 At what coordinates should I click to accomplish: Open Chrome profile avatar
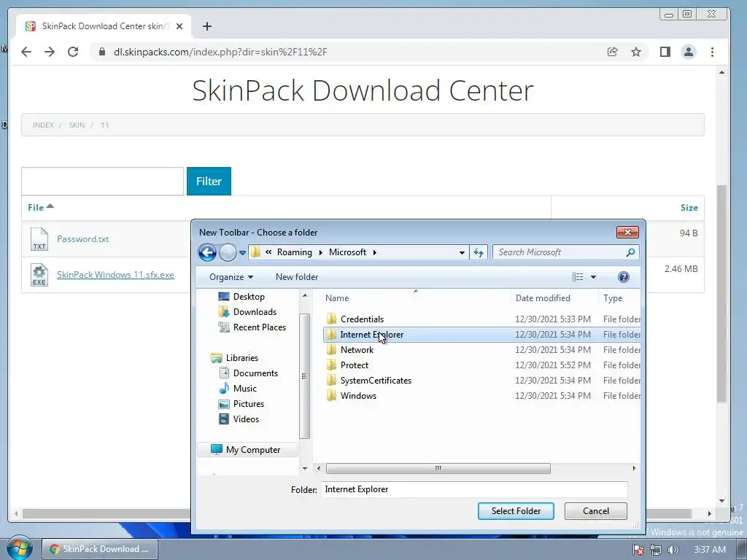689,52
